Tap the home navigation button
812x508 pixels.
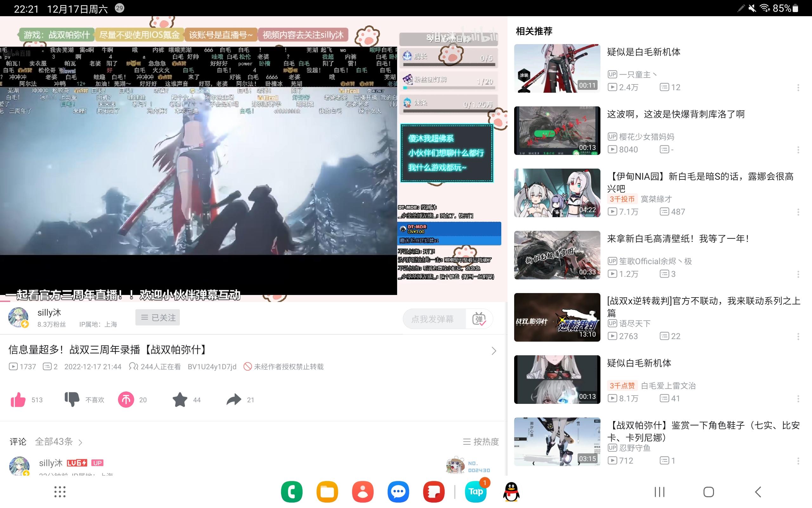[x=709, y=492]
